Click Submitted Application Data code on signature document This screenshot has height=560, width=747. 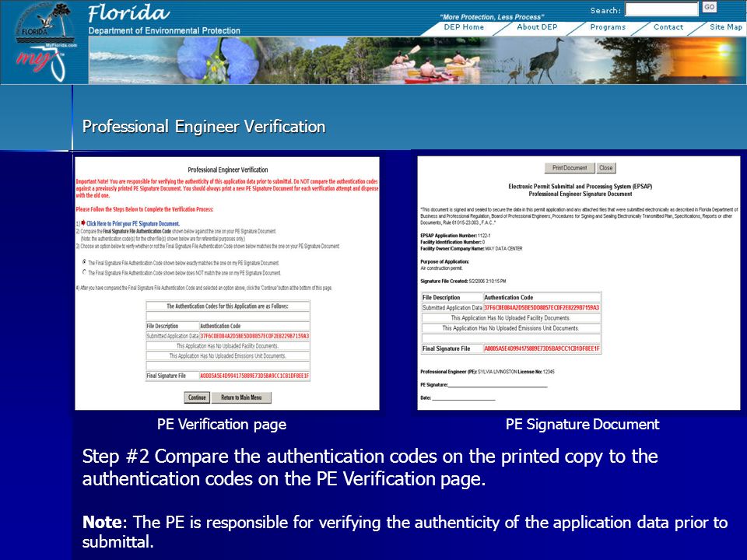pyautogui.click(x=542, y=308)
